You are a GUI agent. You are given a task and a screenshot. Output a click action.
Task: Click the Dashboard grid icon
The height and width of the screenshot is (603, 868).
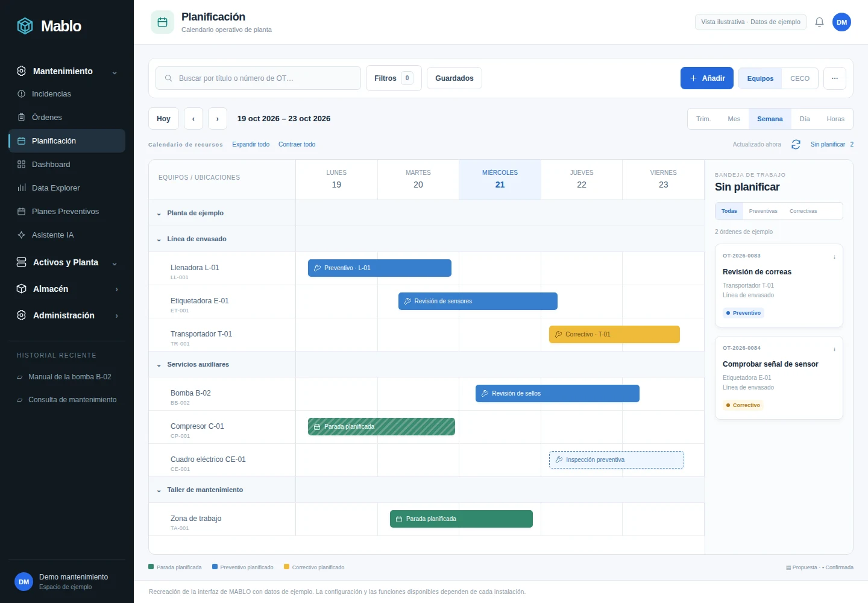click(x=21, y=165)
